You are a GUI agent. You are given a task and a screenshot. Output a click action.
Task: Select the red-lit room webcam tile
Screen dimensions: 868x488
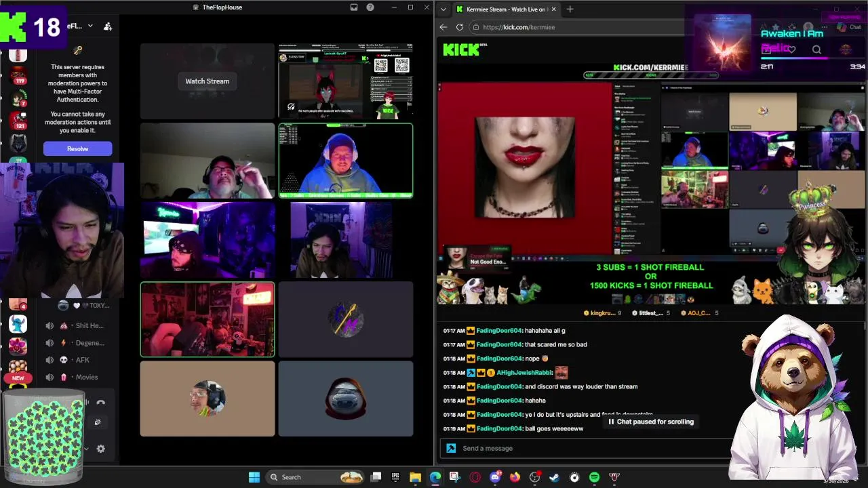(x=208, y=319)
